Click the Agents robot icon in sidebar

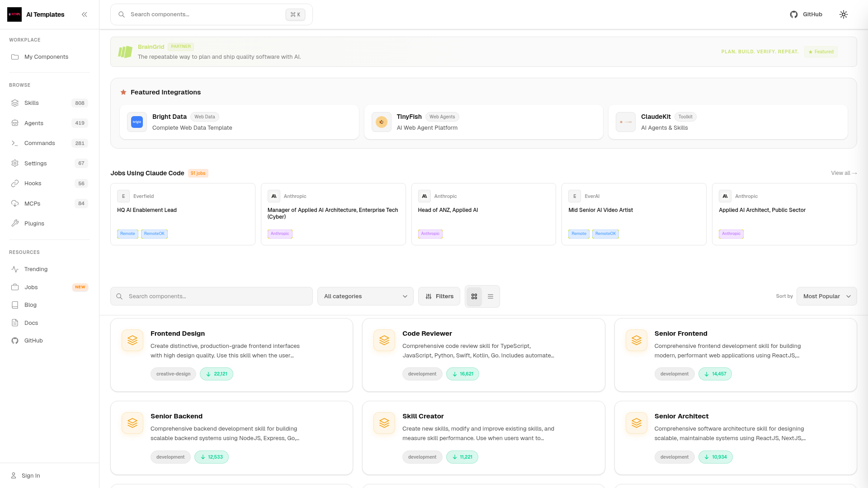pos(15,123)
